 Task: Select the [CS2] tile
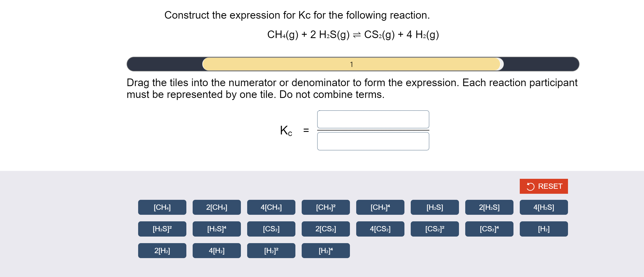coord(271,229)
